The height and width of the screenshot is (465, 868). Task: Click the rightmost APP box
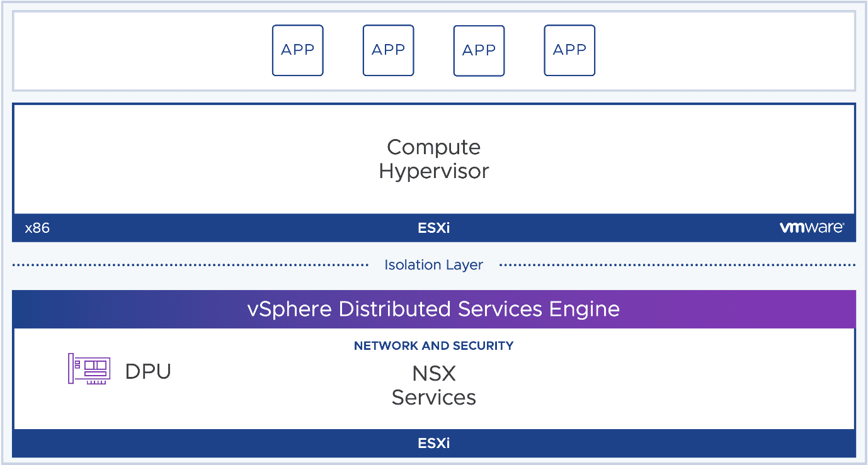tap(569, 50)
